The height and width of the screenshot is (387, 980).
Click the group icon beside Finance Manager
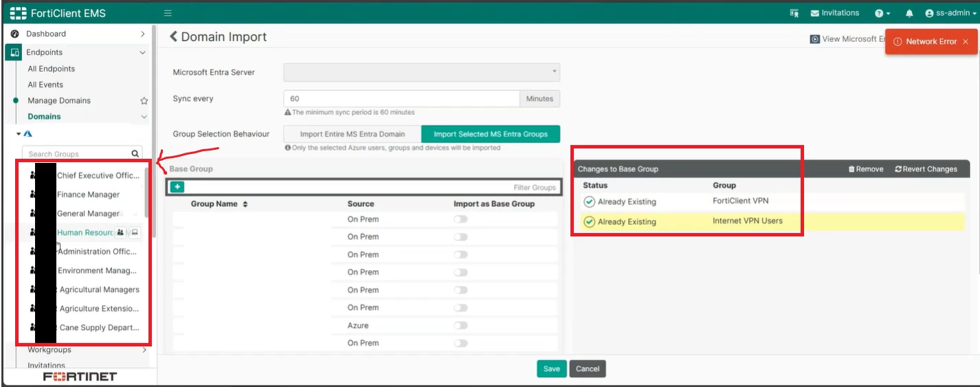pos(33,195)
